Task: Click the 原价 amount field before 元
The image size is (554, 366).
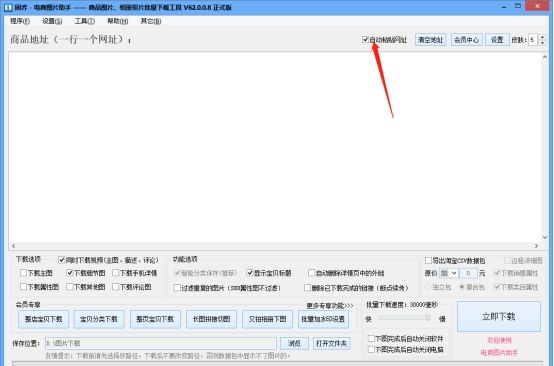Action: (468, 273)
